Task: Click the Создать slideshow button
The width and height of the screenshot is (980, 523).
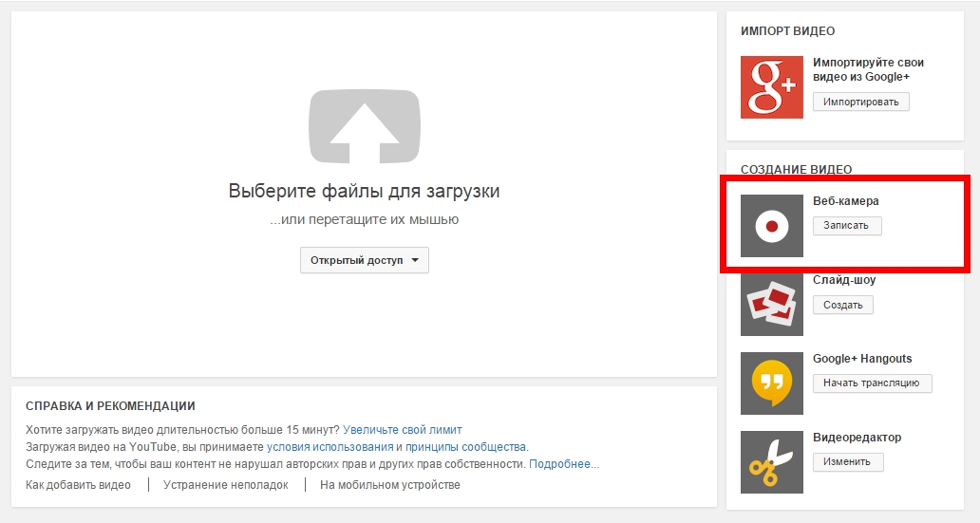Action: (842, 305)
